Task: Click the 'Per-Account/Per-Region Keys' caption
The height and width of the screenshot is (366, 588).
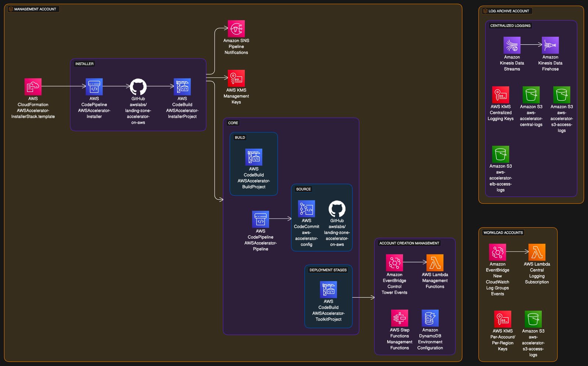Action: click(503, 343)
